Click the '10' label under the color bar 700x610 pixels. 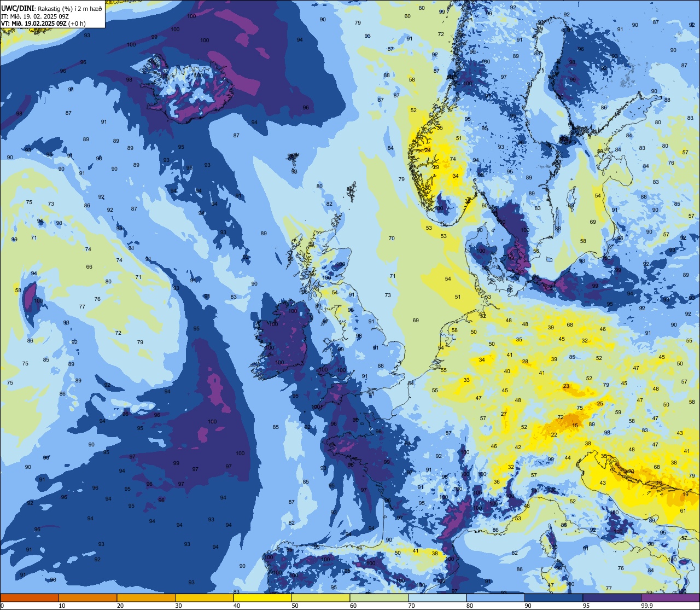click(x=62, y=606)
